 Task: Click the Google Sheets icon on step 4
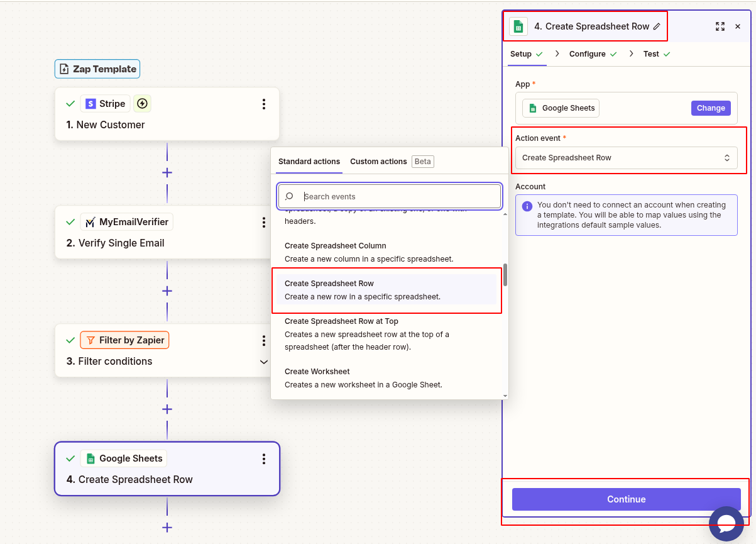pos(92,458)
